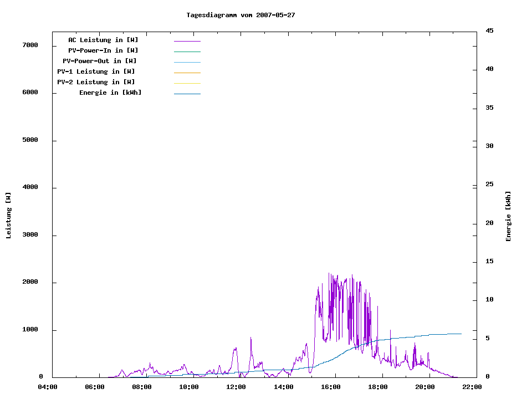Viewport: 532px width, 399px height.
Task: Click the 22:00 time axis label
Action: coord(472,387)
